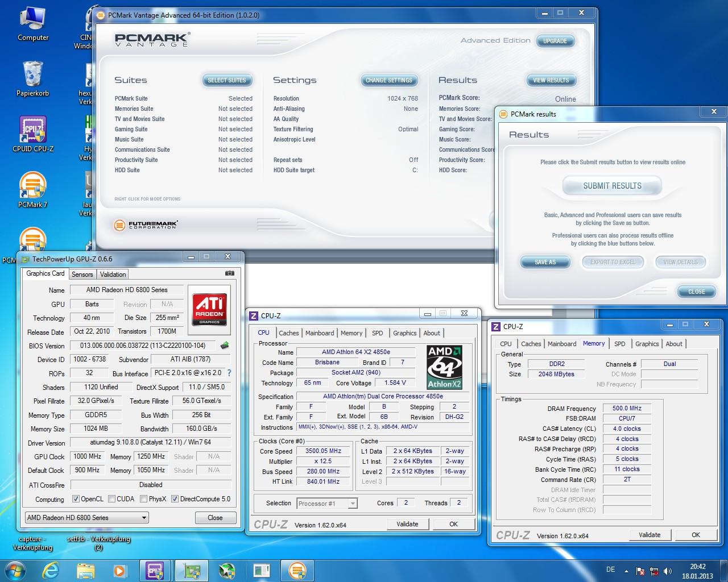Click CHANGE SETTINGS in PCMark Vantage

point(389,80)
